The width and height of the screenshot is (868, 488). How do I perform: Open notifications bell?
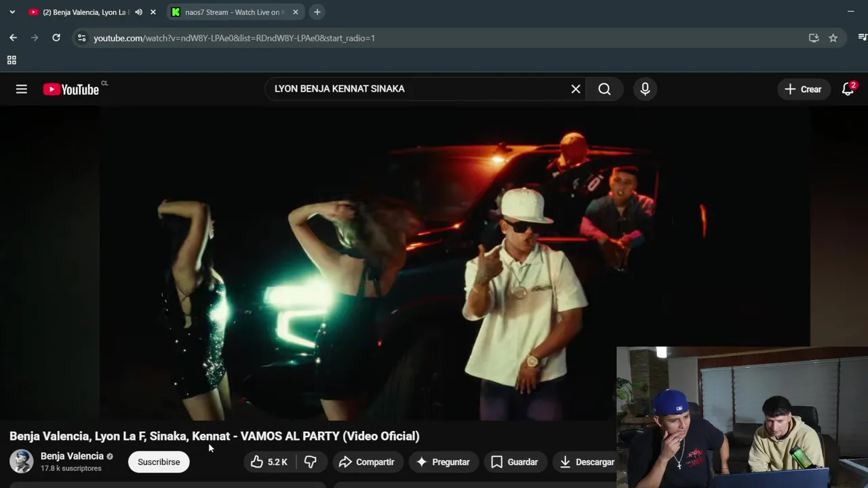(x=848, y=89)
